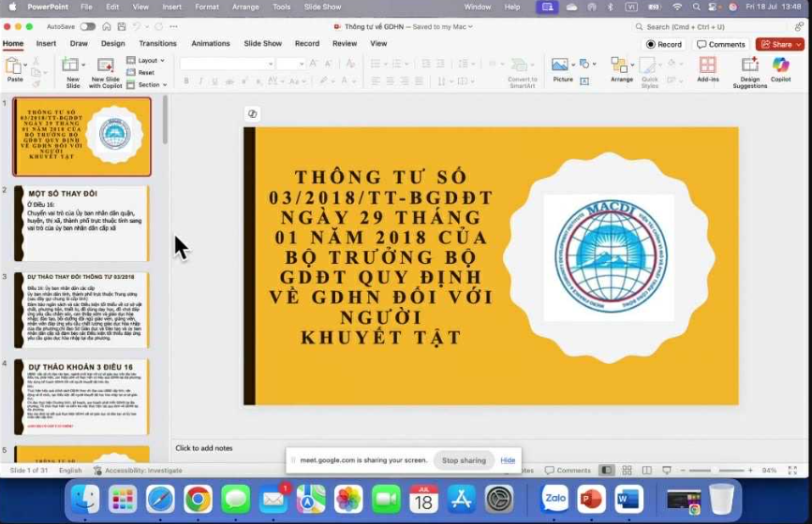Click the Paste icon in ribbon

click(x=14, y=66)
